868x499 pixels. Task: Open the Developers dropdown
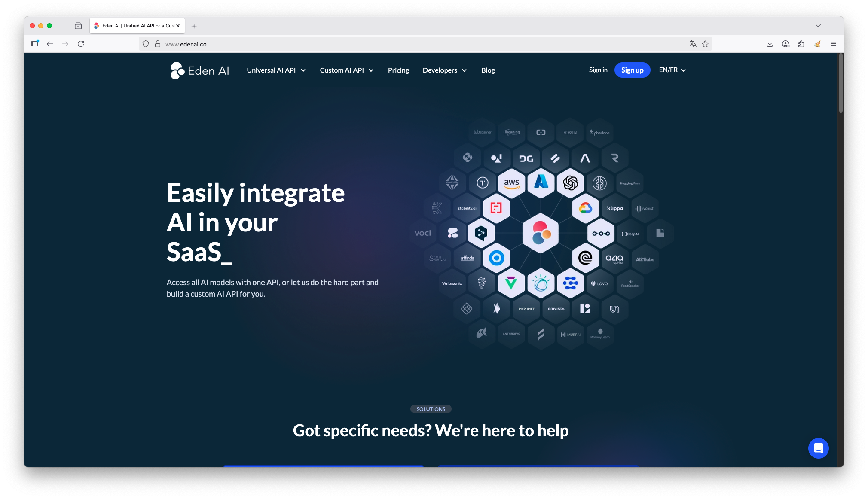(444, 70)
